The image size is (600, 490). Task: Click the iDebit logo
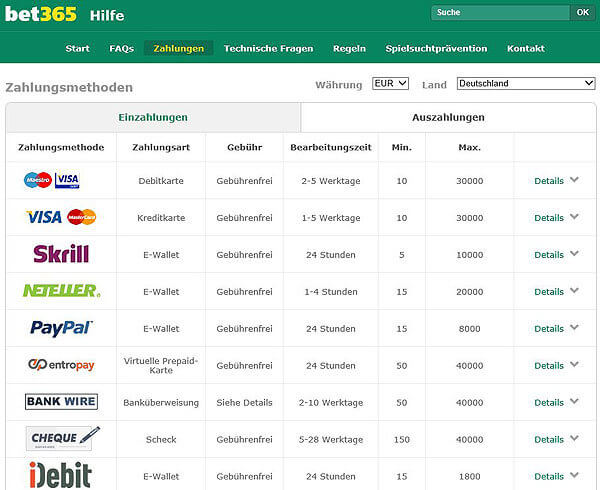click(x=61, y=475)
